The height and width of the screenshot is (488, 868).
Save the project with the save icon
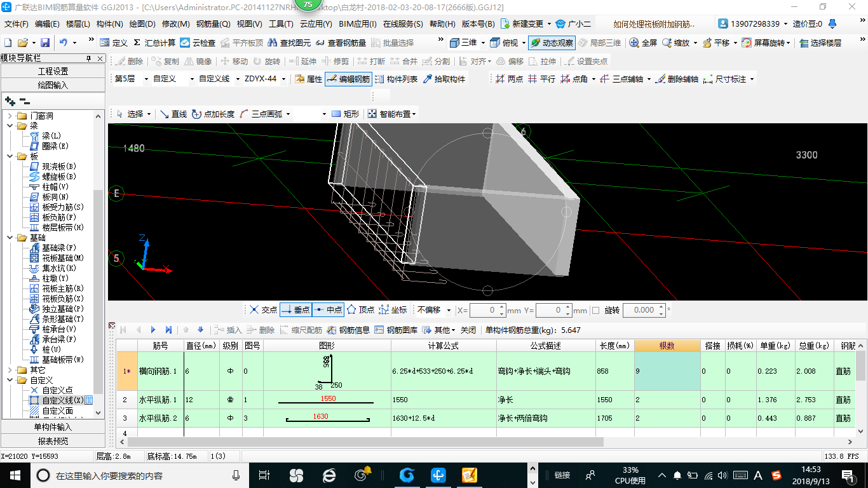44,43
